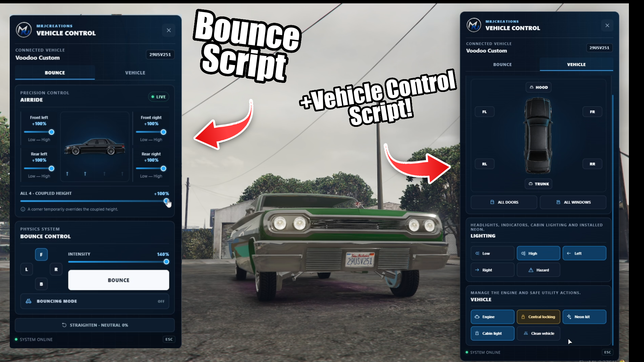Adjust Rear right airride slider
The image size is (644, 362).
point(151,168)
